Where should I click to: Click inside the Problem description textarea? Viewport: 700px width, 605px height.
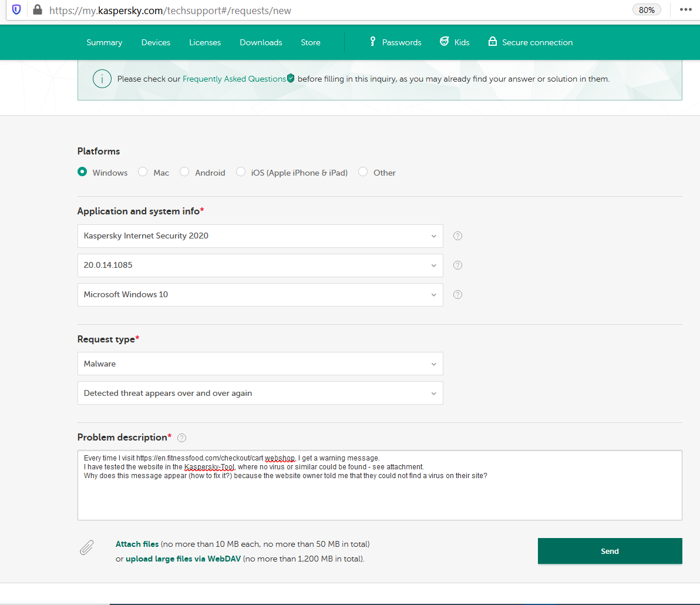(x=380, y=485)
